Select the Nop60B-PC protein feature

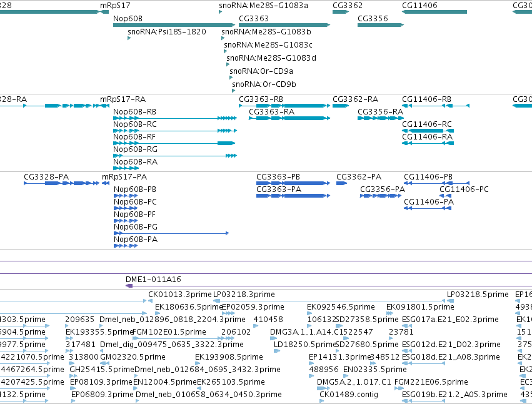(126, 208)
